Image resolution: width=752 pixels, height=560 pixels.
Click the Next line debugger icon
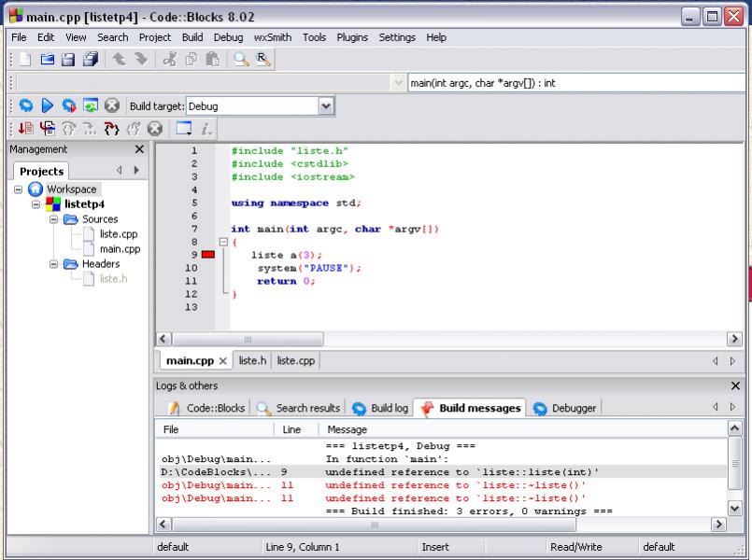(68, 129)
